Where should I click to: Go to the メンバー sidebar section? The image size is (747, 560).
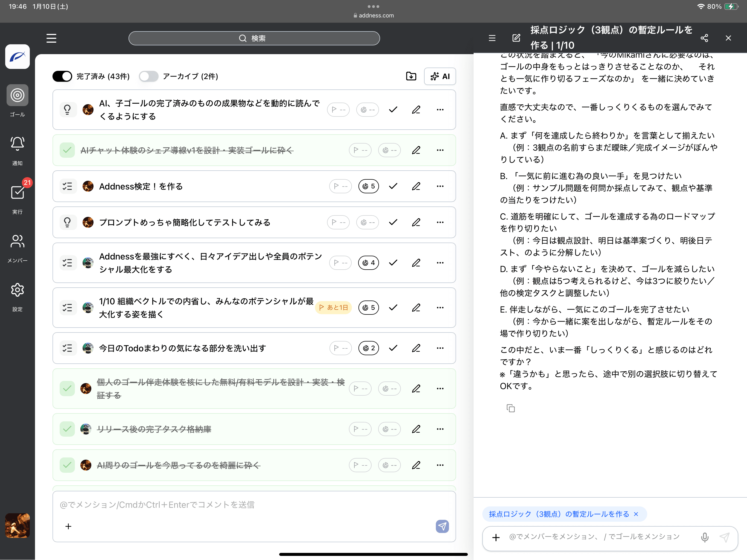coord(17,241)
